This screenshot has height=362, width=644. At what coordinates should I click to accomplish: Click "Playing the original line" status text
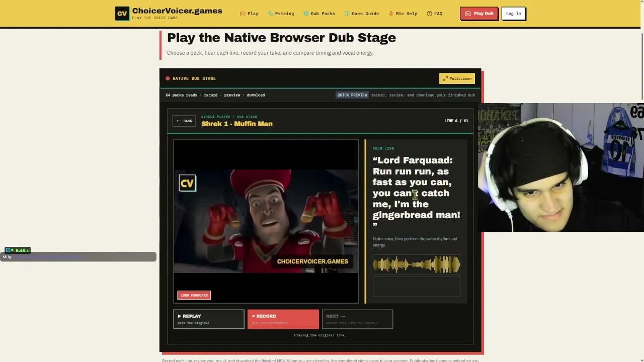pos(320,335)
